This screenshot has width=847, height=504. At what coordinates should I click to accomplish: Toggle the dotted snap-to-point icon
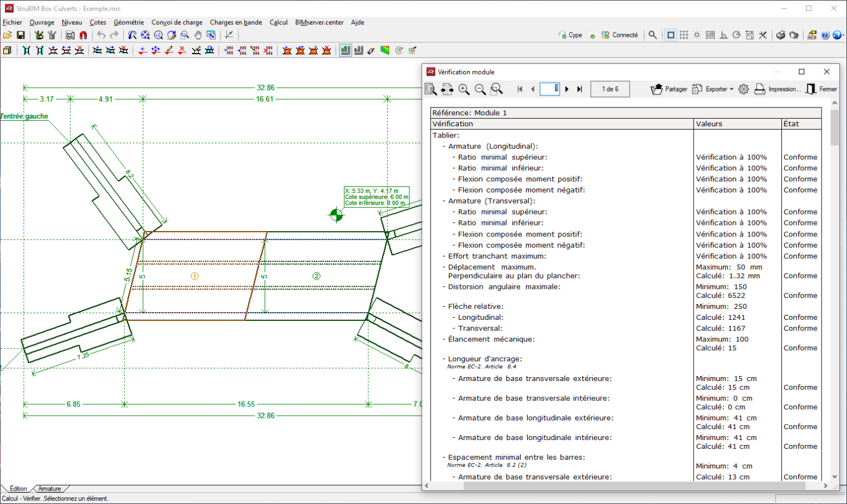pos(697,35)
